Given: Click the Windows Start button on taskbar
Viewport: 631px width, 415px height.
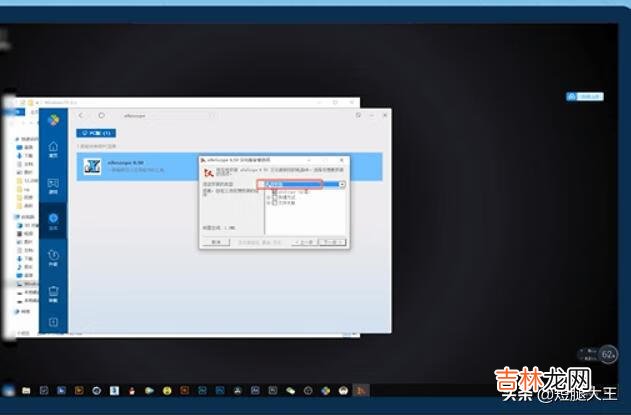Looking at the screenshot, I should (x=8, y=388).
